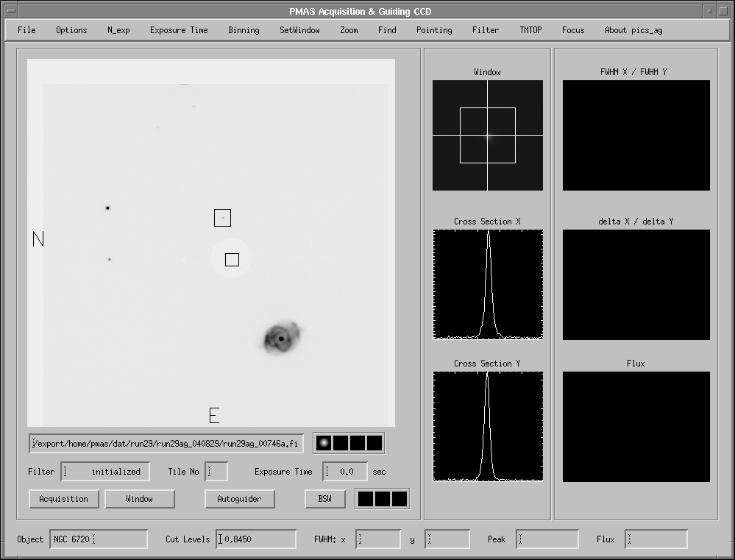Click the Window button below Filter
This screenshot has height=560, width=735.
pos(140,499)
